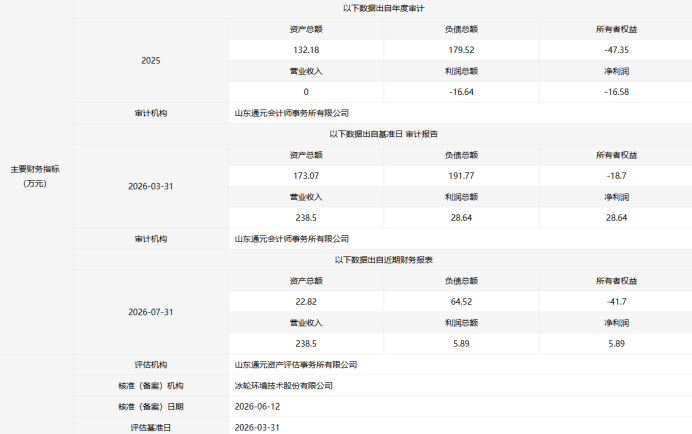Click total assets value 22.82

(x=306, y=302)
